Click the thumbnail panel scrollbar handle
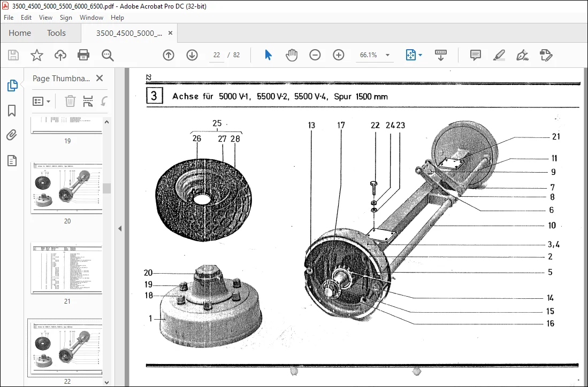Viewport: 588px width, 387px height. pyautogui.click(x=107, y=189)
